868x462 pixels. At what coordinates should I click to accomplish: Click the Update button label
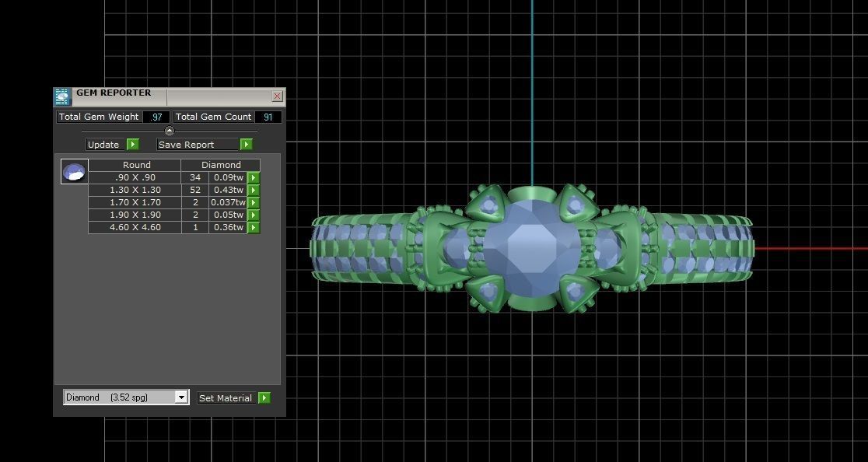coord(103,145)
